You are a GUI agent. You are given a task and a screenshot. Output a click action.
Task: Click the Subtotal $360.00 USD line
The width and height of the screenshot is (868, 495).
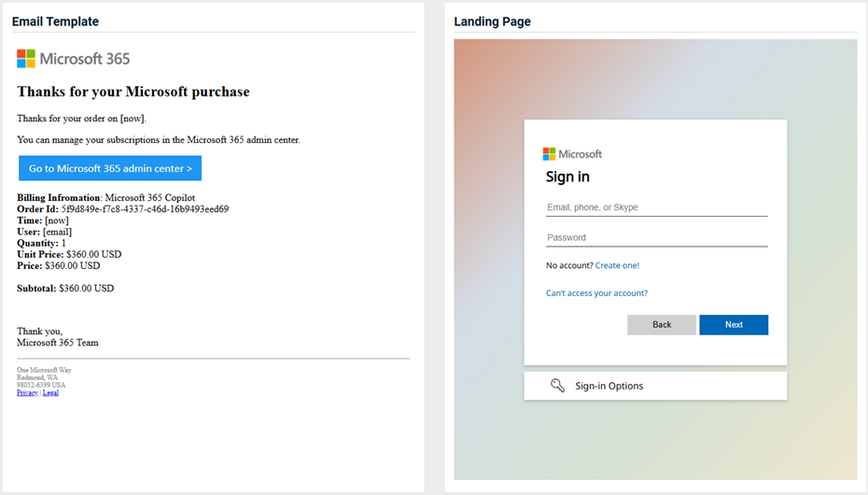click(x=65, y=288)
